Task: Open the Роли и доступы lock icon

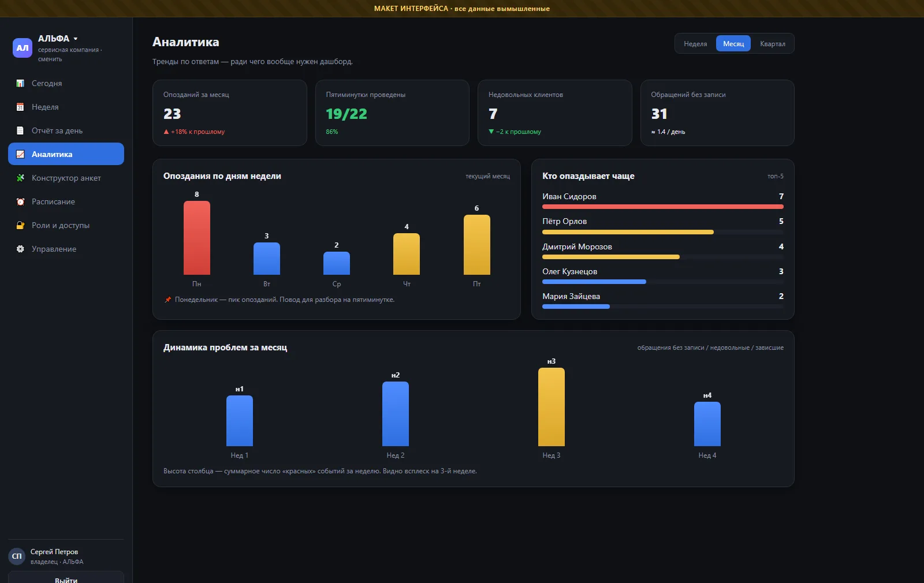Action: point(20,225)
